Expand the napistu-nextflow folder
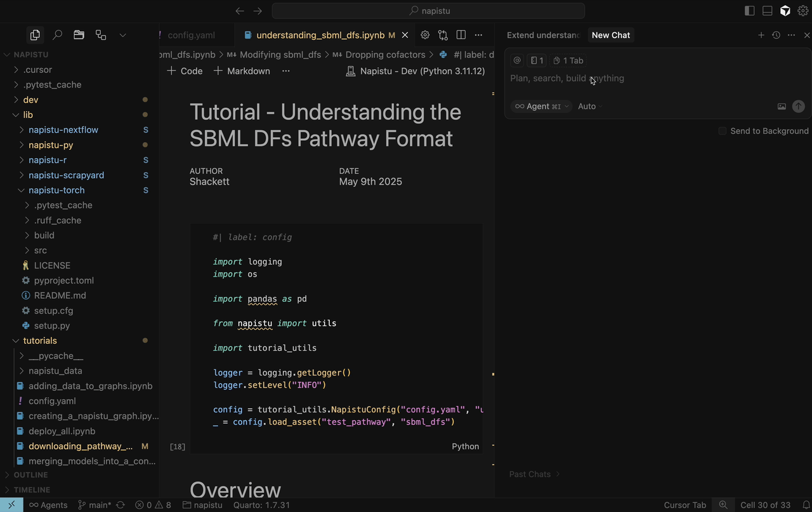Screen dimensions: 812x512 click(x=79, y=130)
